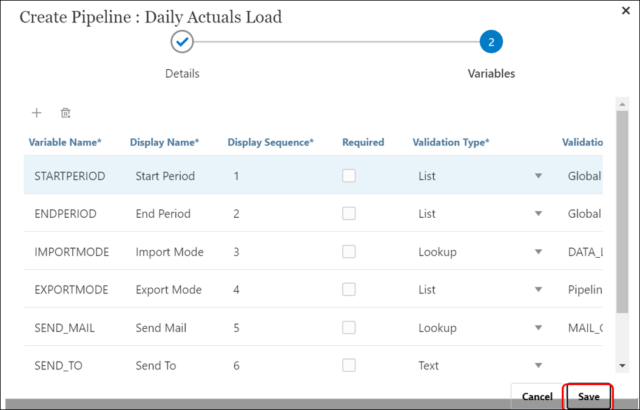Click the delete variable trash icon
Viewport: 640px width, 410px height.
[x=66, y=114]
